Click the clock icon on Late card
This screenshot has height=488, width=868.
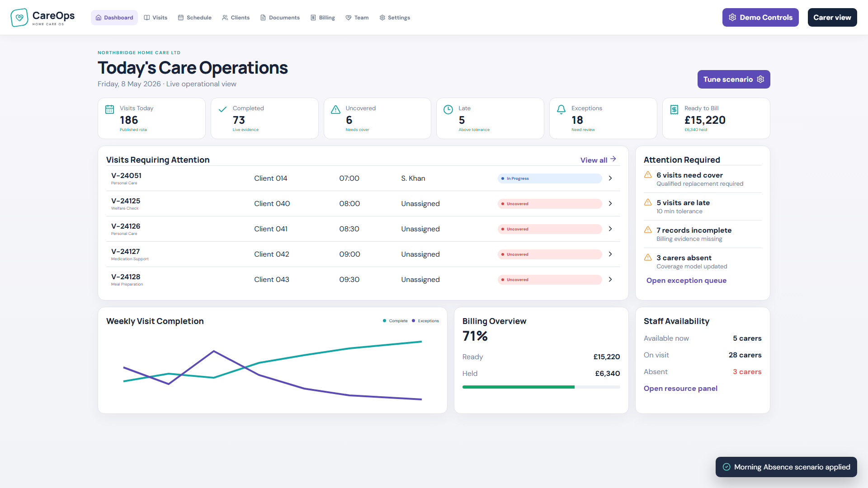pyautogui.click(x=448, y=109)
